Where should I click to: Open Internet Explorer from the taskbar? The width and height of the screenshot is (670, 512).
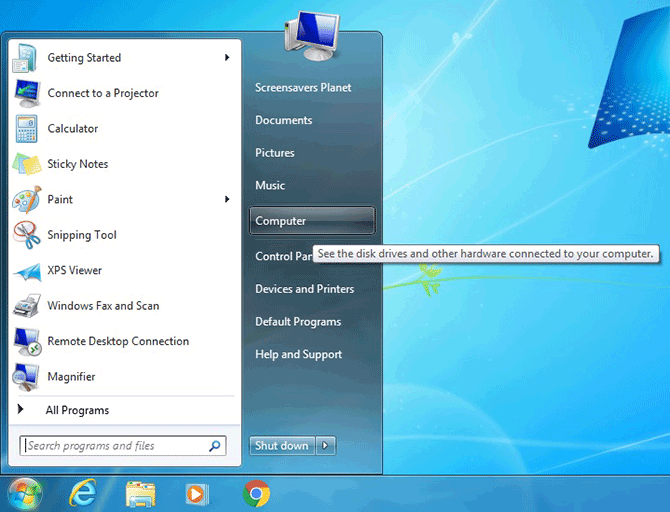(x=83, y=494)
